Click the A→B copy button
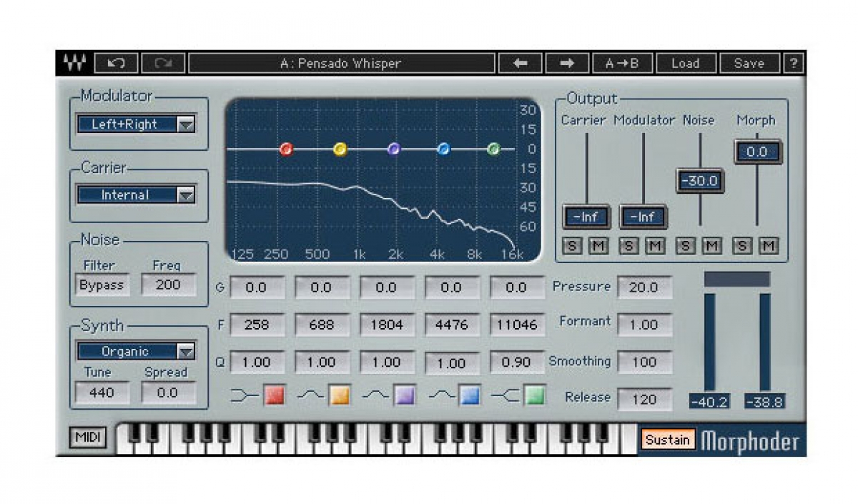The width and height of the screenshot is (858, 504). click(x=622, y=63)
